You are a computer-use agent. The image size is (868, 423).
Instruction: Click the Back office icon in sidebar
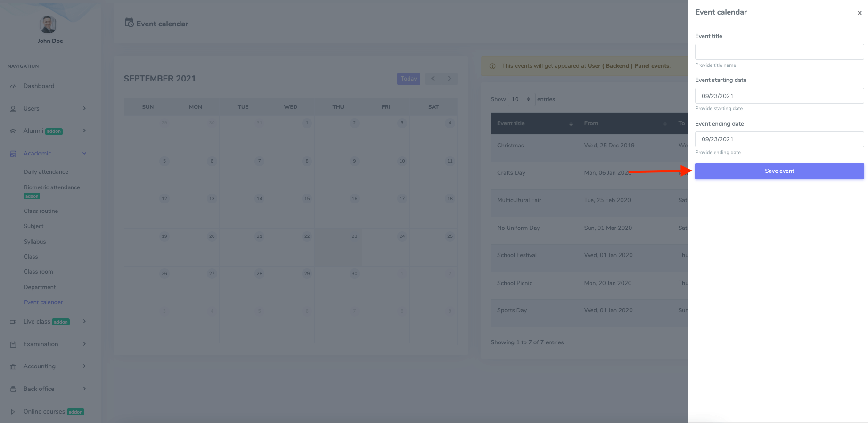coord(13,389)
